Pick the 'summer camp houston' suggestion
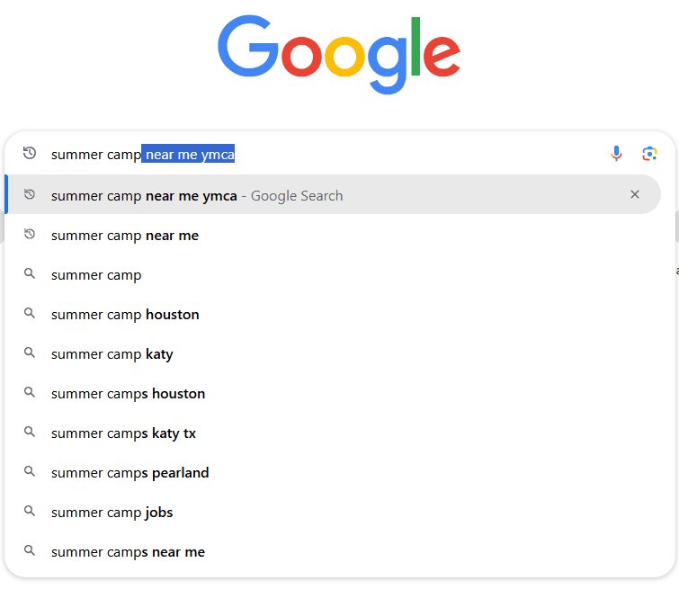679x616 pixels. pyautogui.click(x=125, y=315)
